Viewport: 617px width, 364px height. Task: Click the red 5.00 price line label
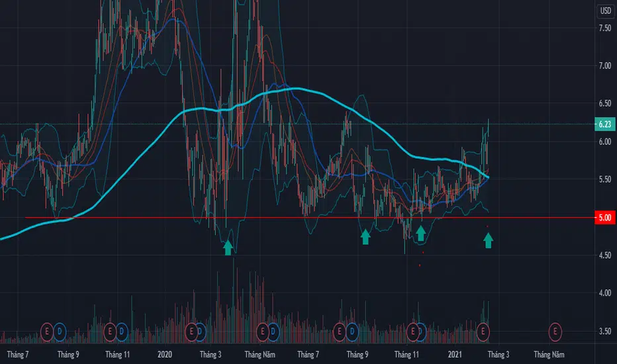[x=605, y=217]
